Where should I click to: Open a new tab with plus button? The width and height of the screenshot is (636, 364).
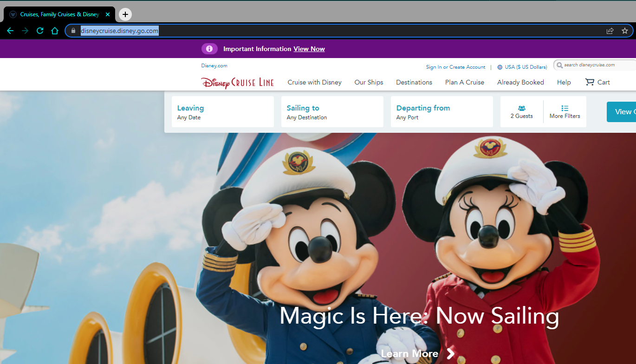point(125,14)
